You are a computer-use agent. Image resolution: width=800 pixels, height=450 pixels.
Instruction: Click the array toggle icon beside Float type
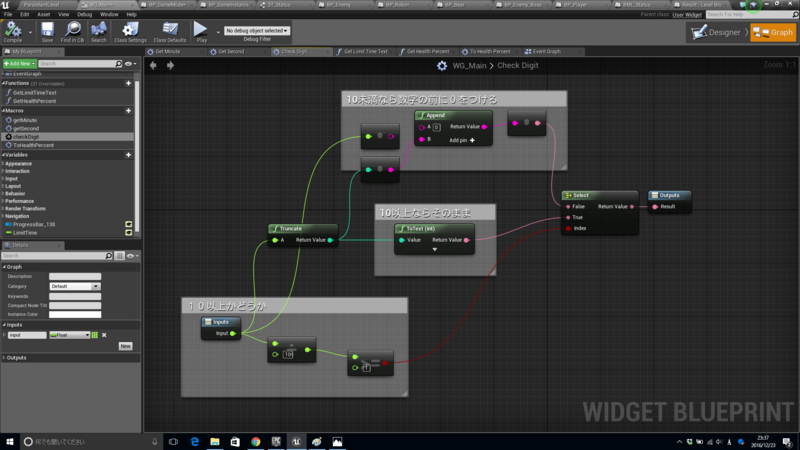[94, 335]
